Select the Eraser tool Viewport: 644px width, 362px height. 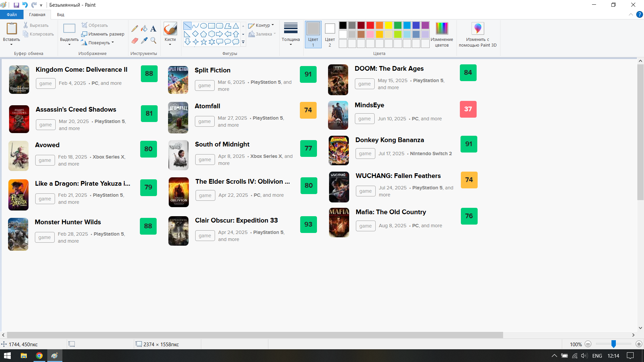tap(135, 41)
